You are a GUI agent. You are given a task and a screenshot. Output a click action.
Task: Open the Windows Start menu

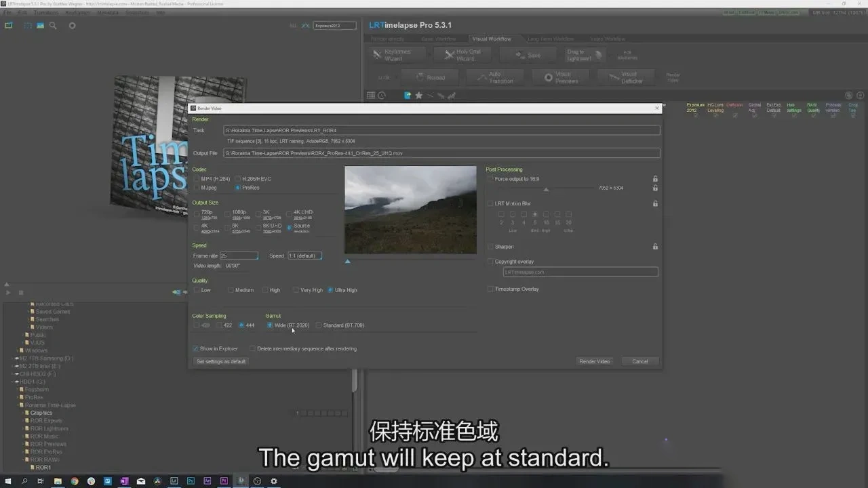8,481
